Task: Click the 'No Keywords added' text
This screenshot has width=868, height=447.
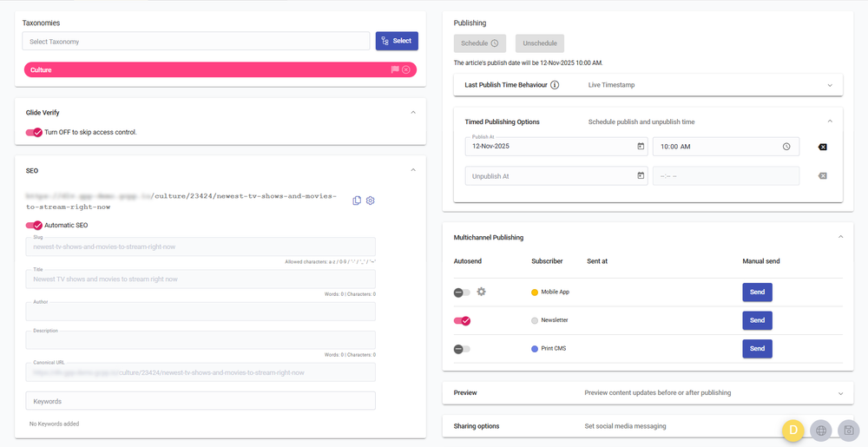Action: pos(54,424)
